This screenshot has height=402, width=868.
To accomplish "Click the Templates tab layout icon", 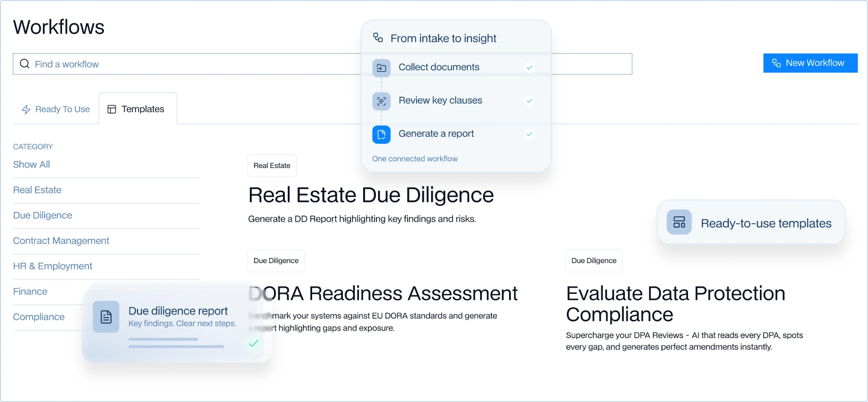I will pos(112,109).
